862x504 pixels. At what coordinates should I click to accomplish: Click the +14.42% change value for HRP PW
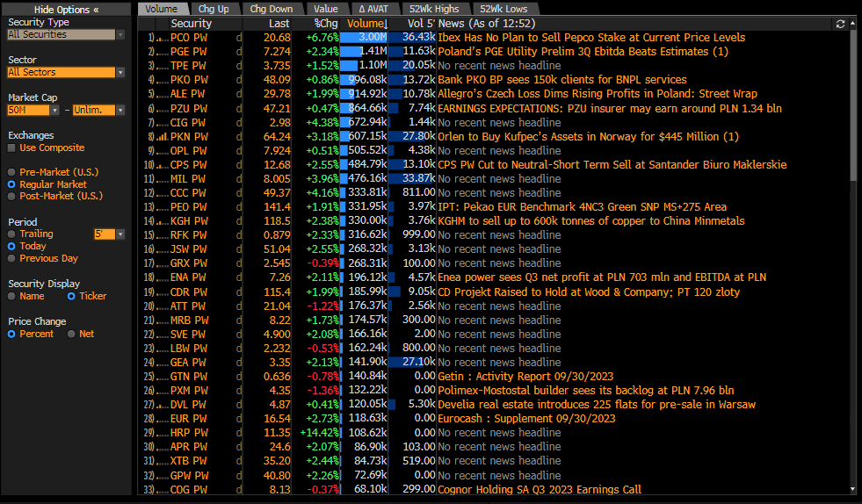[x=319, y=433]
